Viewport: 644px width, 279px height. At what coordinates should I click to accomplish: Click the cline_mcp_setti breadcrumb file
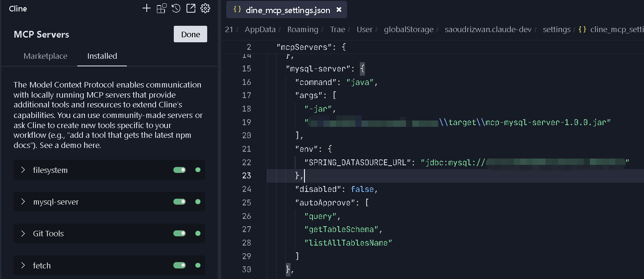(x=617, y=30)
